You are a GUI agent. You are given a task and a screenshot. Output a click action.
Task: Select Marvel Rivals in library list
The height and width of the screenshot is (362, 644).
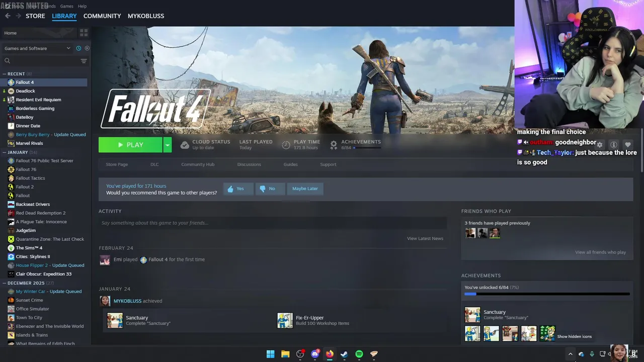30,143
